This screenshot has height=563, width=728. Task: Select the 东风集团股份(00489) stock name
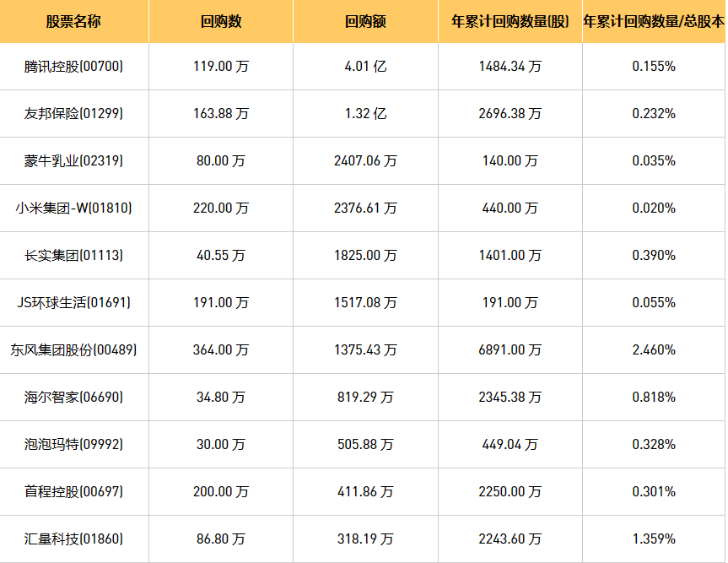click(x=74, y=349)
